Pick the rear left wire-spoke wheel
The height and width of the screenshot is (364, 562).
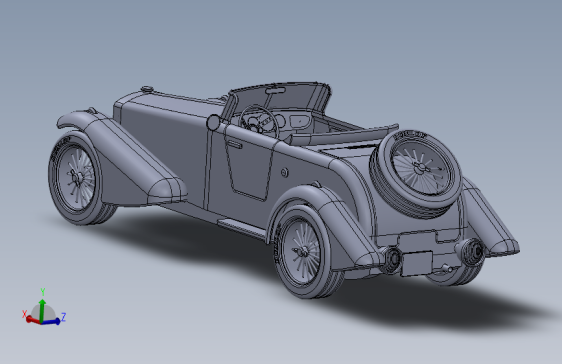pos(305,252)
